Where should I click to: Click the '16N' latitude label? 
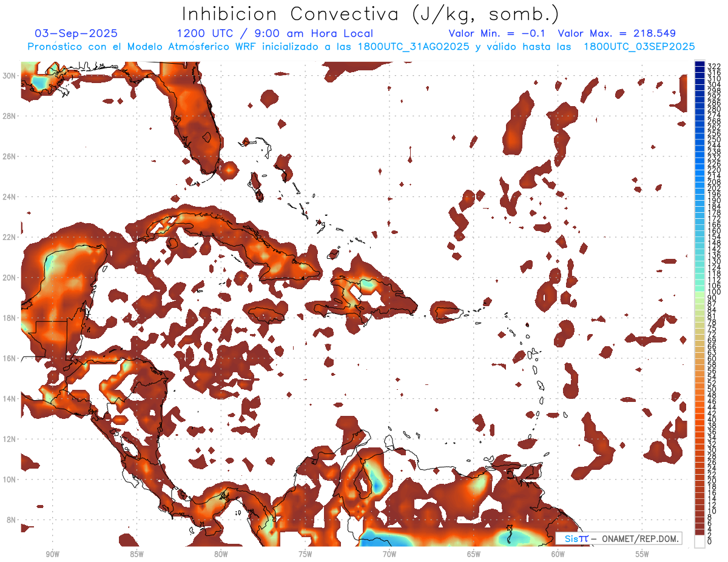click(x=10, y=358)
